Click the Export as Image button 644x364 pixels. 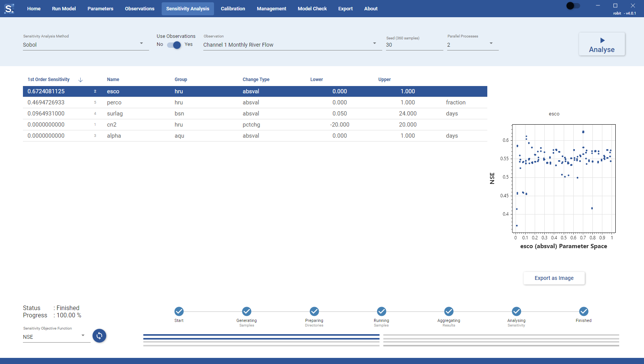[554, 278]
